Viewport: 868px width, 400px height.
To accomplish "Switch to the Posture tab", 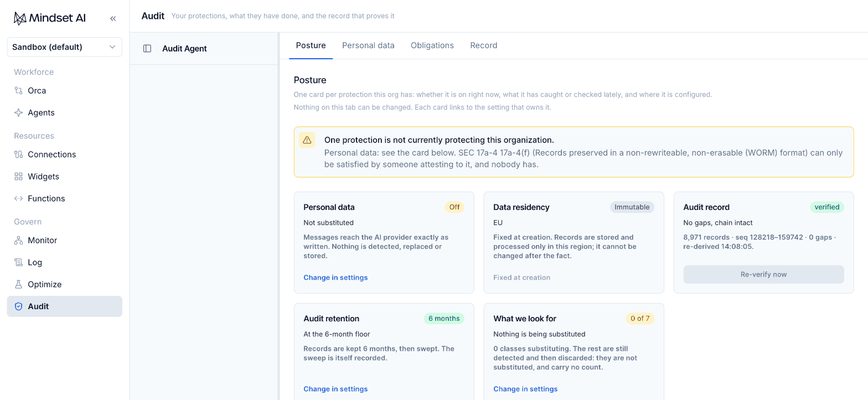I will [x=311, y=45].
